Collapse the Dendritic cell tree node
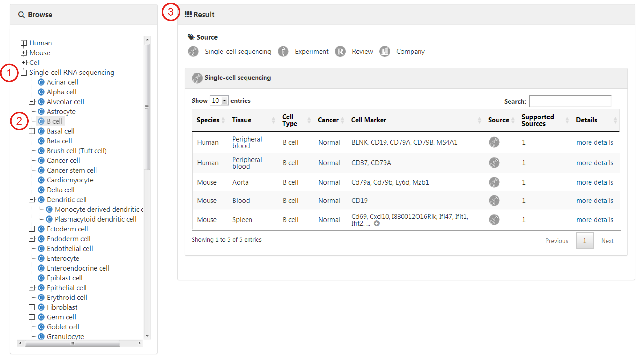 pos(32,200)
